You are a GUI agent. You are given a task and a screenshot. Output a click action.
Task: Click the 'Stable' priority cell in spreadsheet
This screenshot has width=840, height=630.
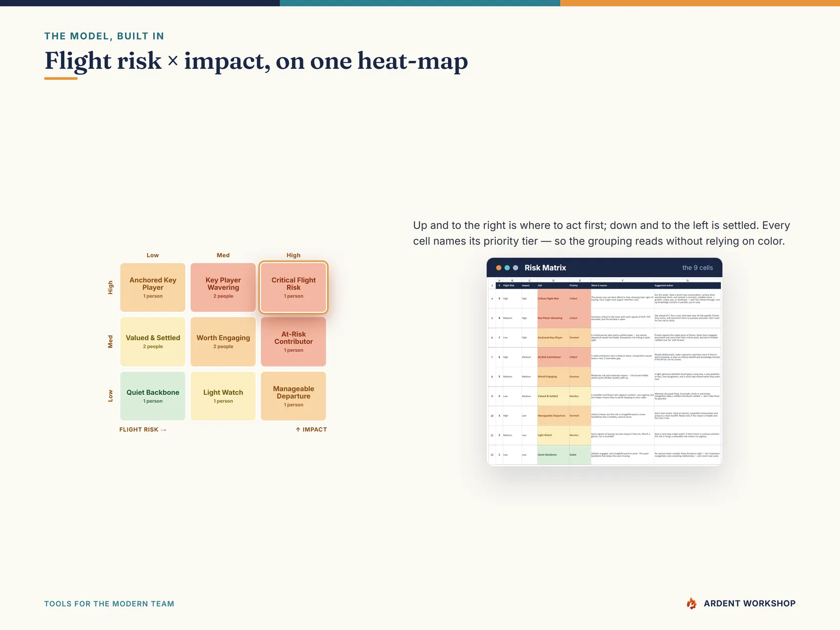[580, 455]
